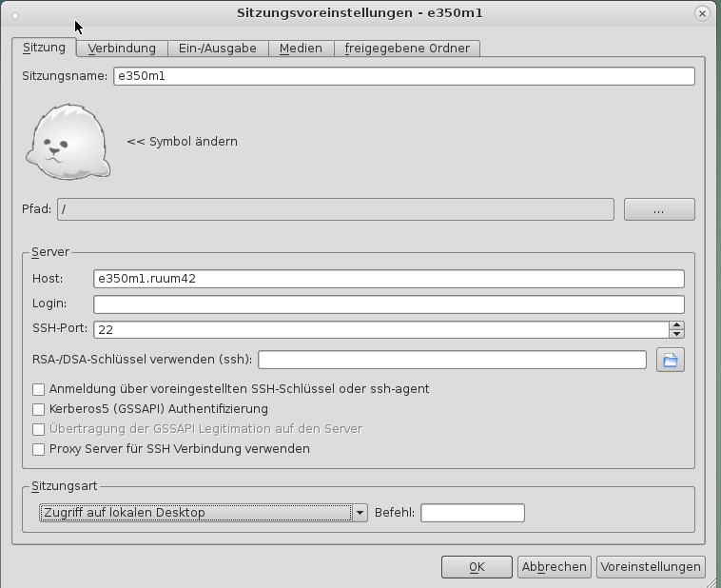This screenshot has width=721, height=588.
Task: Click the path browse '...' button
Action: [x=659, y=209]
